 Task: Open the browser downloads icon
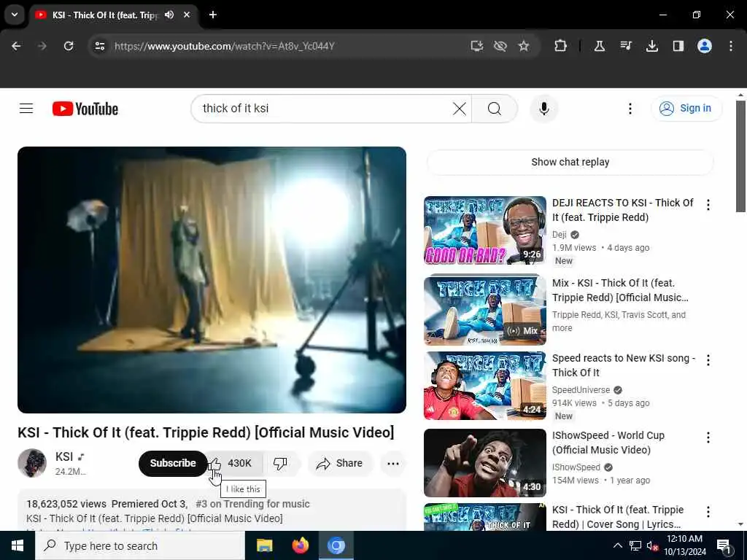[651, 46]
